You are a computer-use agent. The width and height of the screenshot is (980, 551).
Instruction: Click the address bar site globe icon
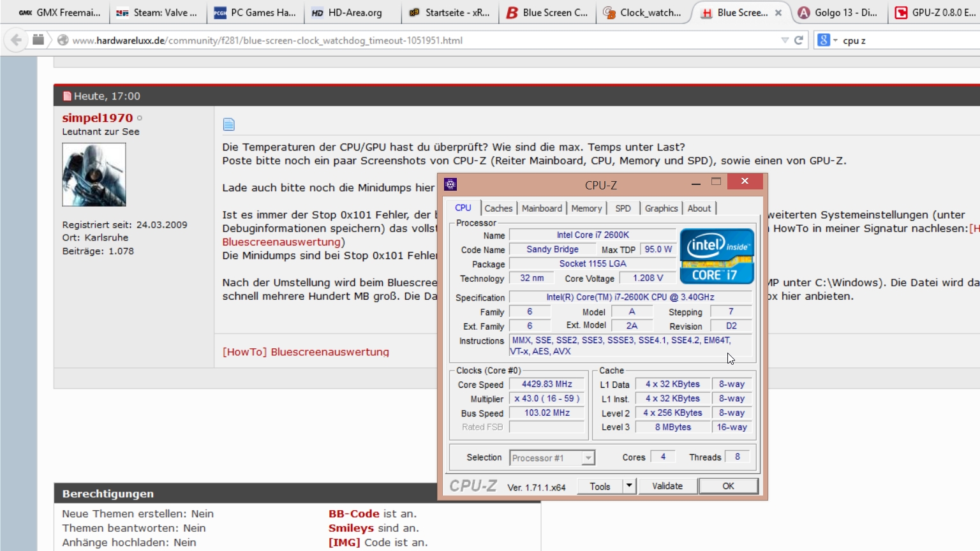coord(63,40)
